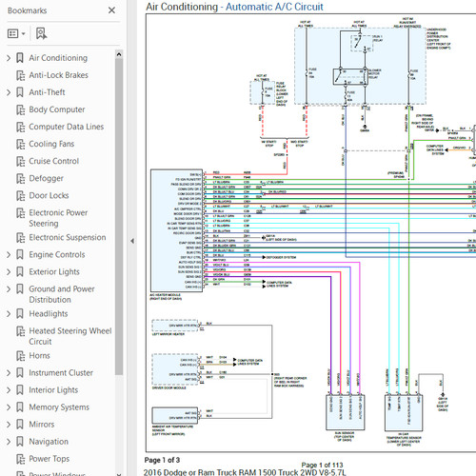Jump to the Mirrors bookmark
This screenshot has width=476, height=476.
click(x=42, y=425)
